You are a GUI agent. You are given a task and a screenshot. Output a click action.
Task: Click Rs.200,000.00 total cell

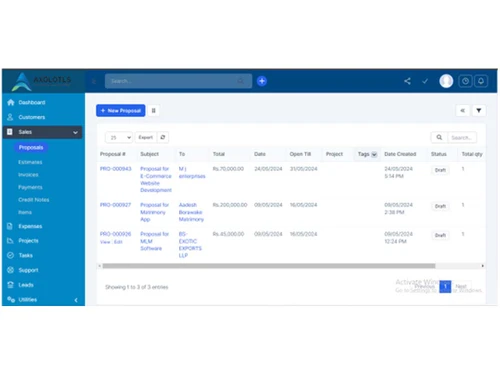point(230,205)
